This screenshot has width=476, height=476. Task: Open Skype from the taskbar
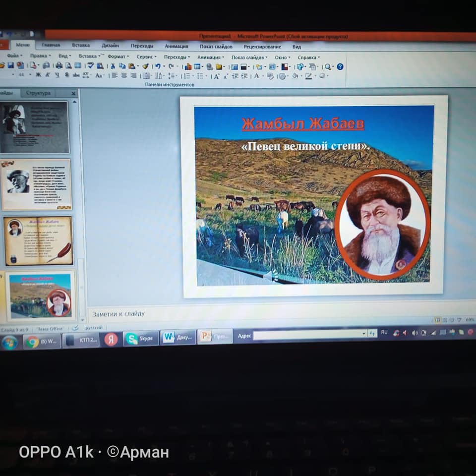point(141,338)
